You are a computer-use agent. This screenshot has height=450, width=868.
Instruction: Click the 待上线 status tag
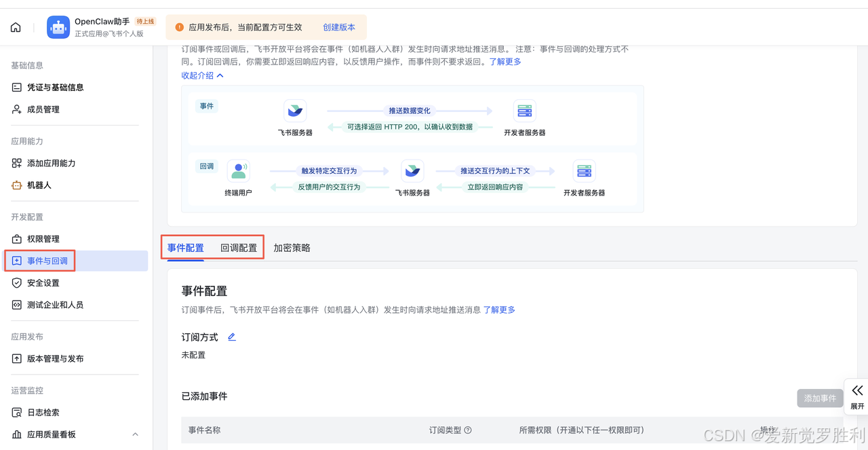[x=145, y=22]
